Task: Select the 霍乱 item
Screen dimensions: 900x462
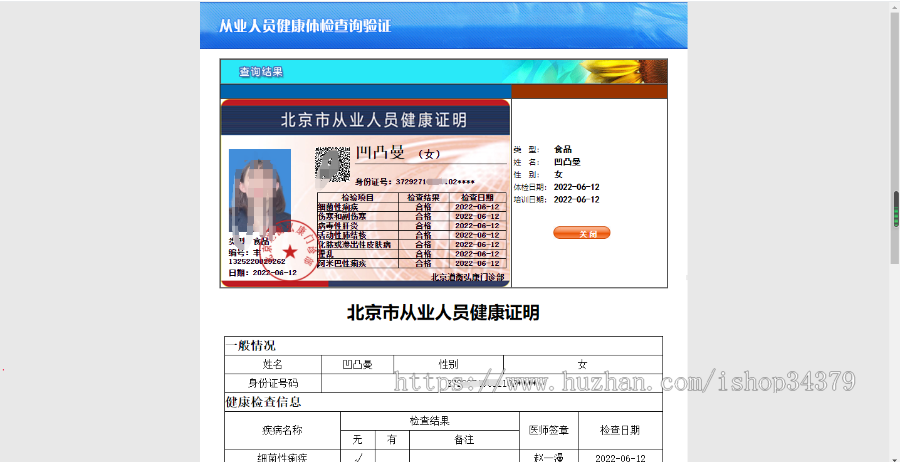Action: click(326, 254)
